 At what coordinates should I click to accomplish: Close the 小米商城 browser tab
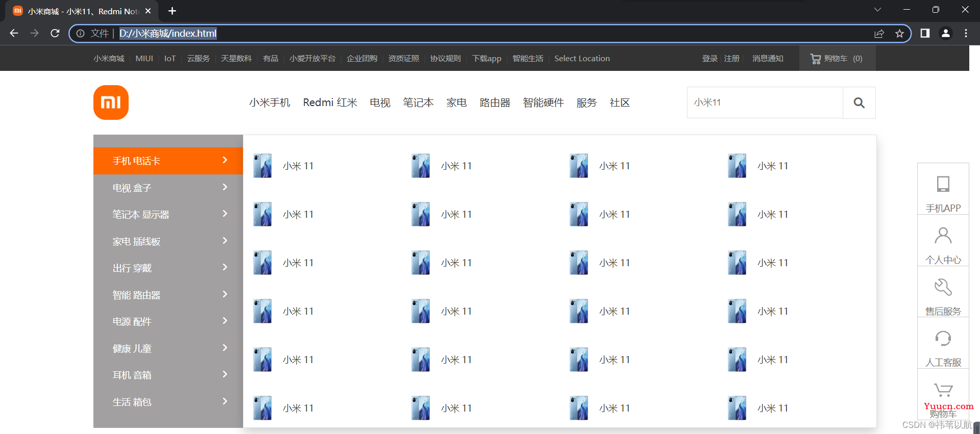(148, 11)
